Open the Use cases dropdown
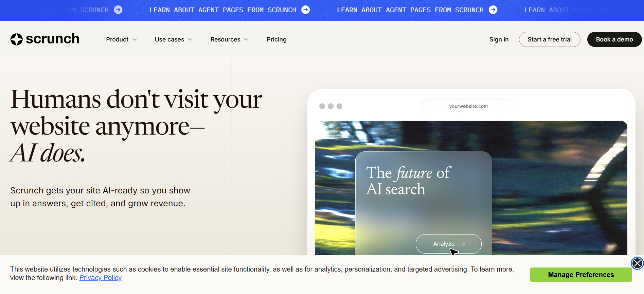The width and height of the screenshot is (644, 294). pos(174,39)
